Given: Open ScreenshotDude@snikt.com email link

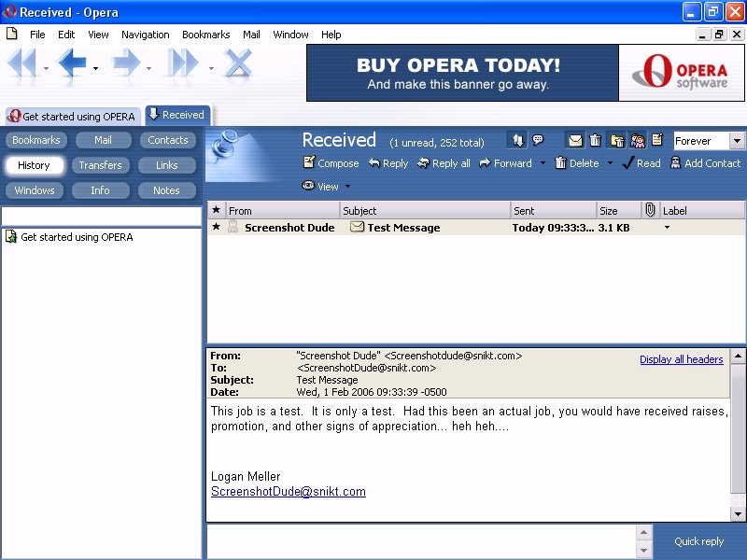Looking at the screenshot, I should 289,492.
